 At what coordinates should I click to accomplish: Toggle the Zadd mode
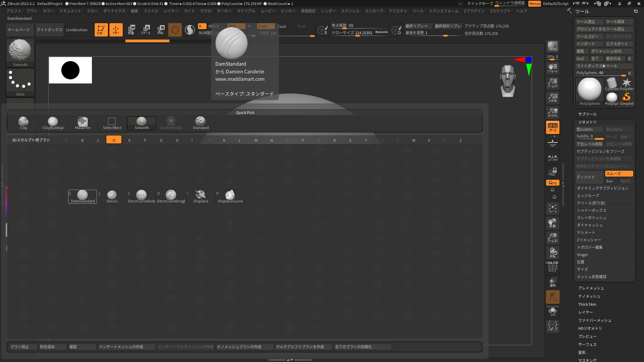tap(266, 26)
